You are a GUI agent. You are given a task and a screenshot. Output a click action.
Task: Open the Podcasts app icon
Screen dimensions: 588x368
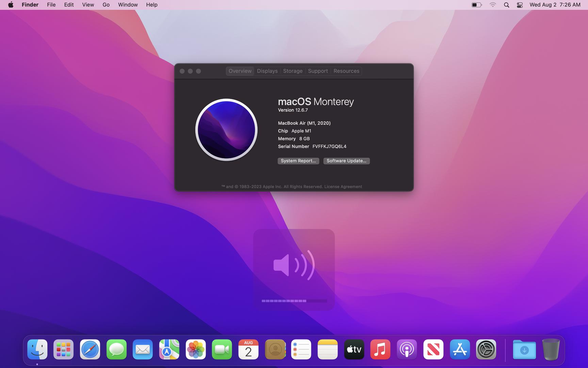pyautogui.click(x=407, y=349)
